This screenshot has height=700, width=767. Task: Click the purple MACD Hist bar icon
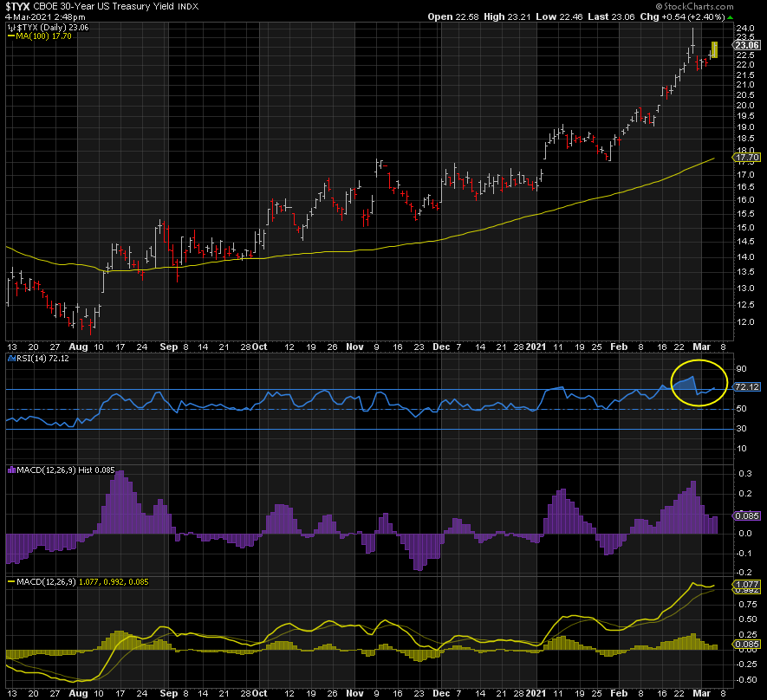pyautogui.click(x=10, y=469)
